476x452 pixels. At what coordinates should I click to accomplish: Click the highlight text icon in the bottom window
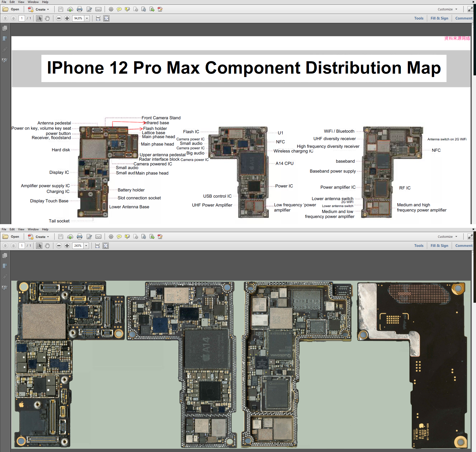point(127,237)
